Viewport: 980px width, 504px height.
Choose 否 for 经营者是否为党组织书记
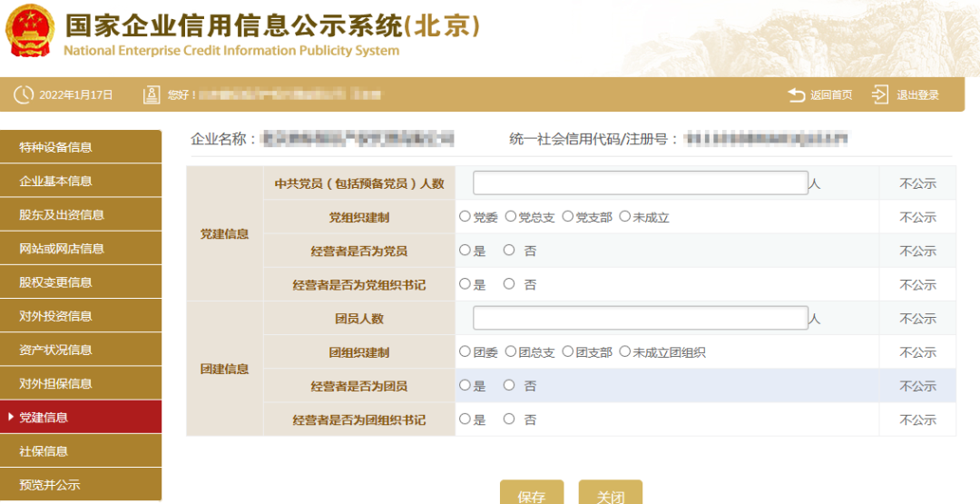point(509,284)
